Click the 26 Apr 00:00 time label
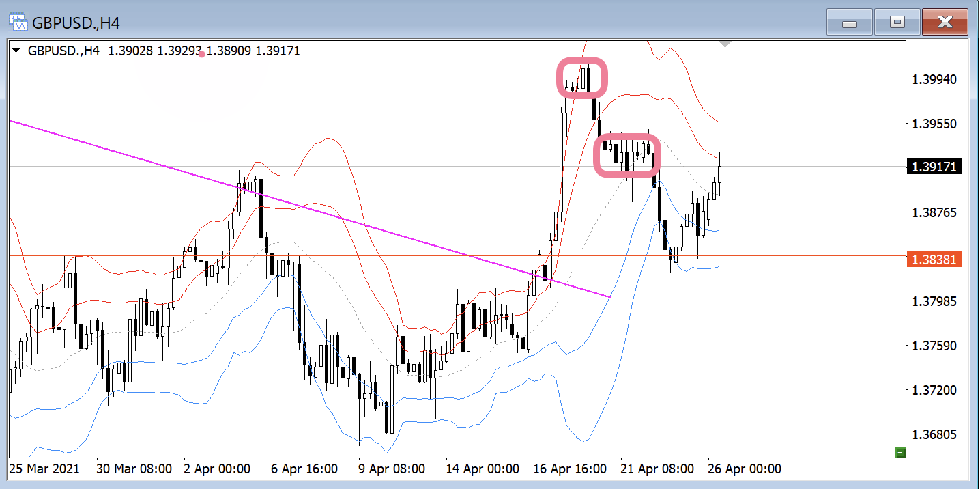Screen dimensions: 980x489 tap(744, 469)
